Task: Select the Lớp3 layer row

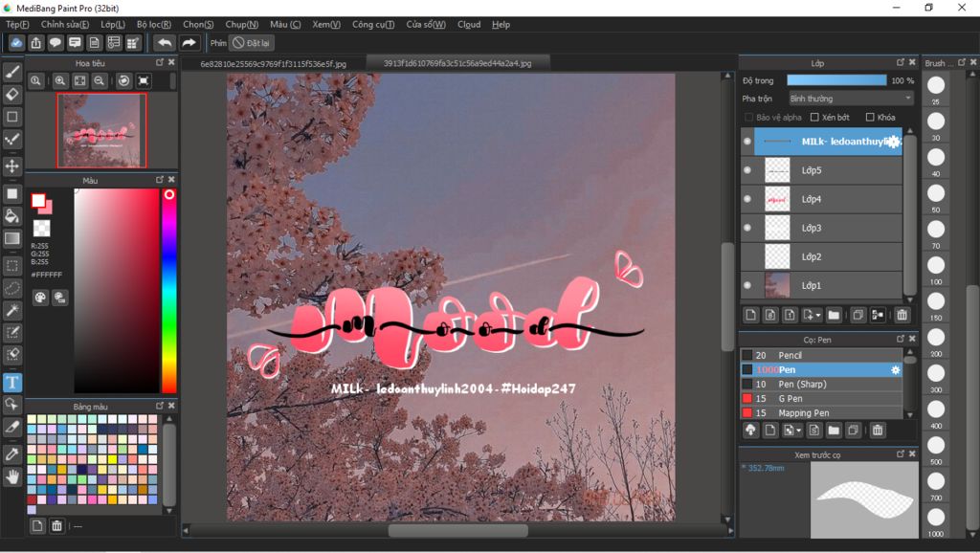Action: (821, 228)
